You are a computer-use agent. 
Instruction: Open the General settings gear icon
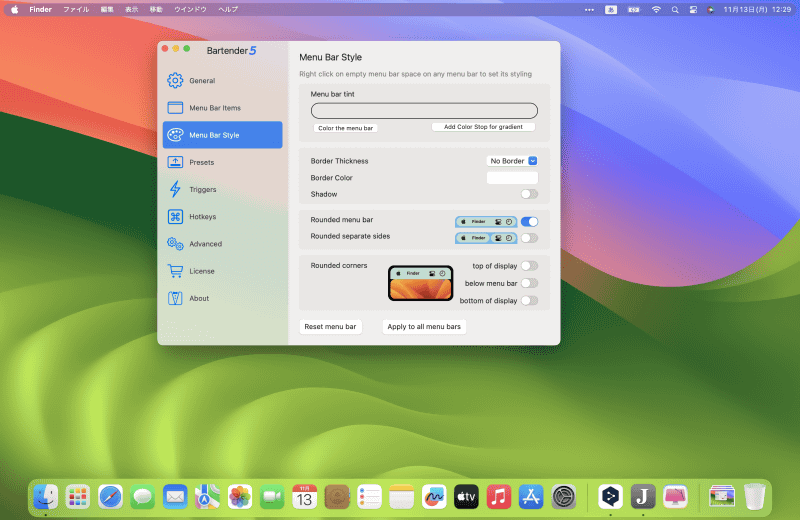[175, 81]
